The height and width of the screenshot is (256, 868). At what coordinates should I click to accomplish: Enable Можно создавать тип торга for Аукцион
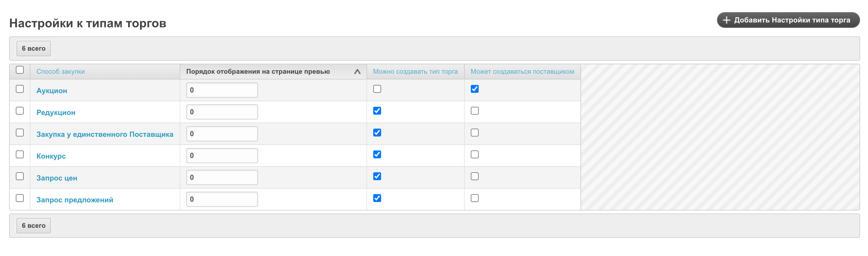[x=377, y=89]
